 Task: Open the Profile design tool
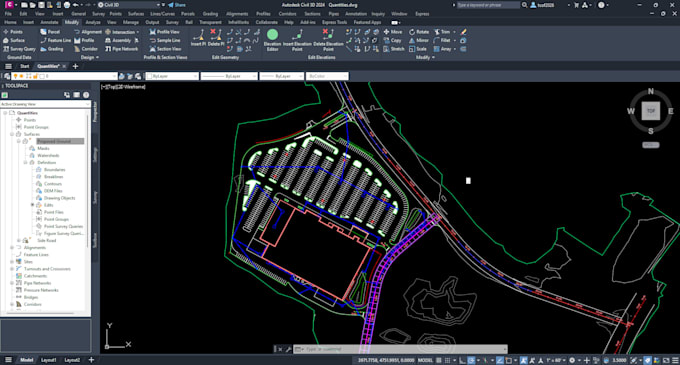[84, 40]
